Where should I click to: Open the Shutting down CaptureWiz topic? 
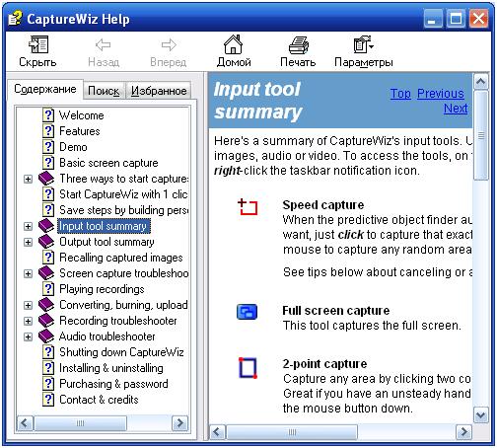point(121,352)
